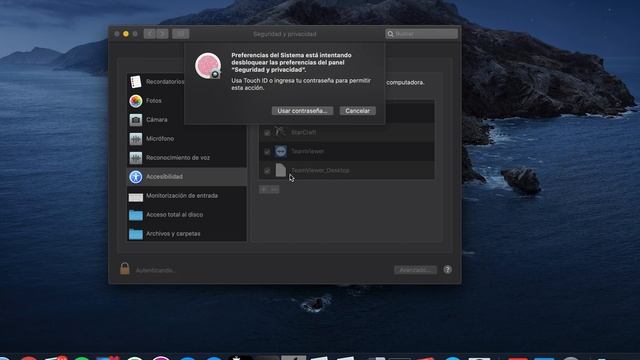Open Reconocimiento de voz category

[x=187, y=158]
